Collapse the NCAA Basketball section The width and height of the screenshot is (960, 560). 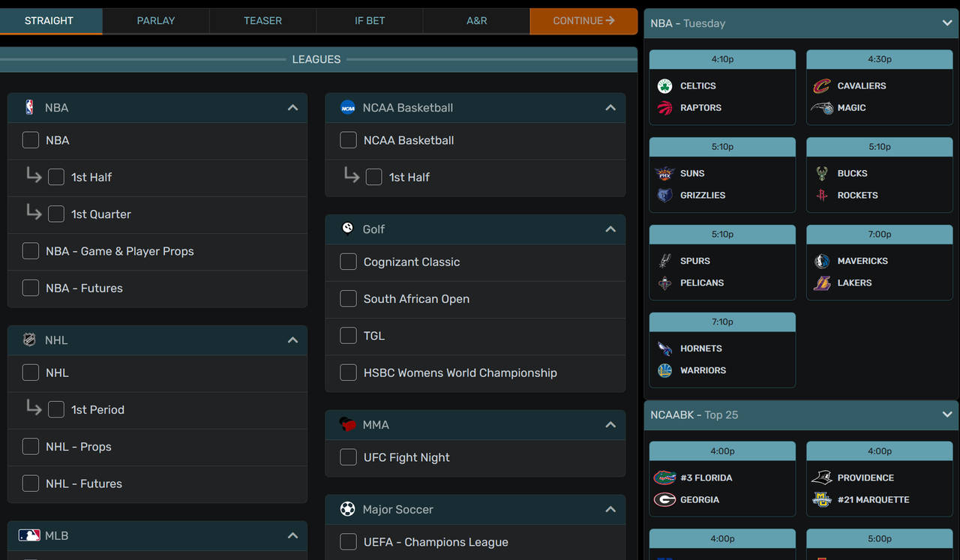pyautogui.click(x=610, y=108)
